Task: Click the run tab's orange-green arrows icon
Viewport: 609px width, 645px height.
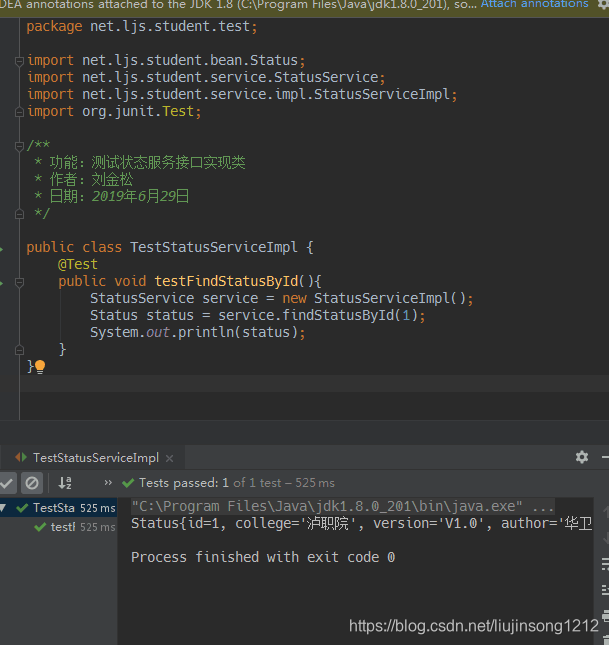Action: pos(21,457)
